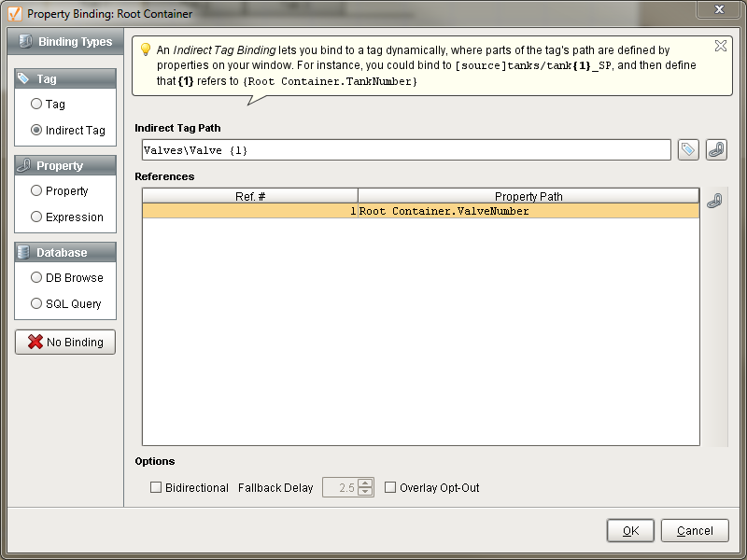
Task: Click the Fallback Delay value field
Action: pos(340,487)
